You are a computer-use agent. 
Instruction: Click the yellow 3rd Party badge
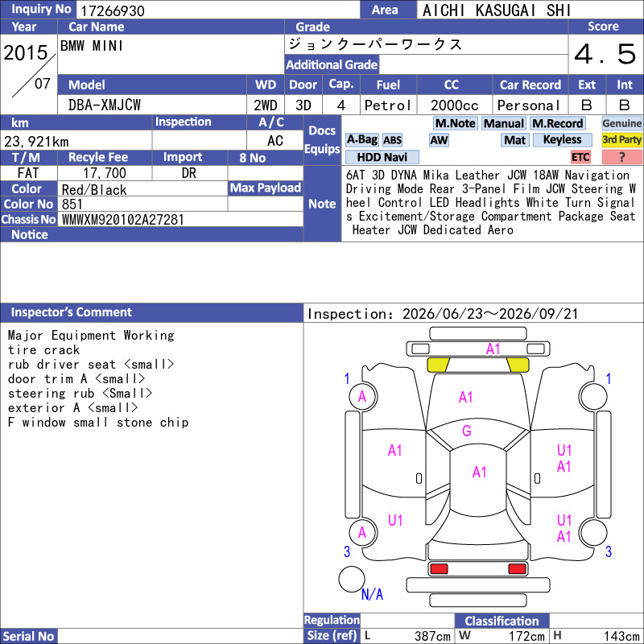(x=621, y=139)
